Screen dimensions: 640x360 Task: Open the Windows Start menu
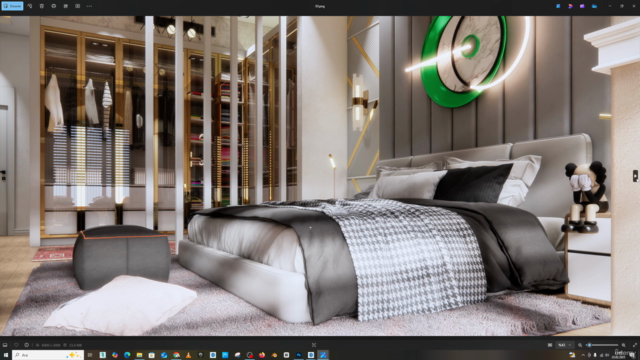click(5, 355)
